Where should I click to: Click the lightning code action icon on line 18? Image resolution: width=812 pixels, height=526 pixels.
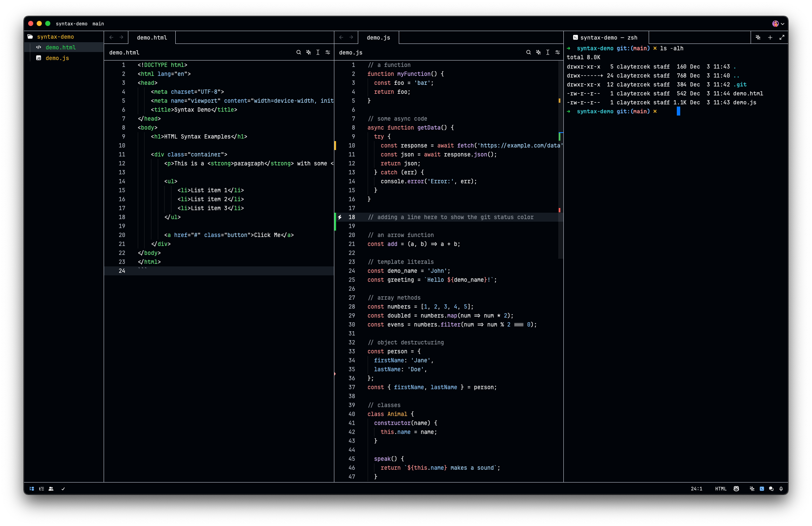(x=340, y=217)
